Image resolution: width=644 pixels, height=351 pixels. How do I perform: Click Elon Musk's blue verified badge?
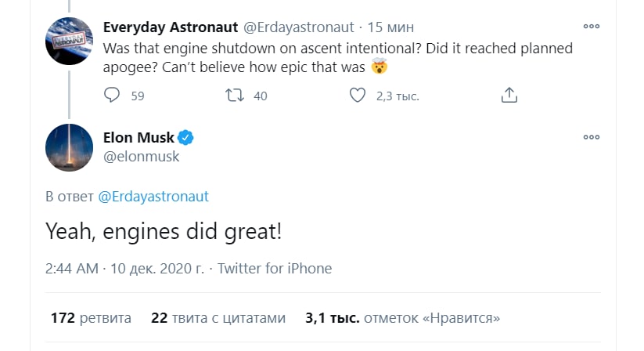[185, 137]
